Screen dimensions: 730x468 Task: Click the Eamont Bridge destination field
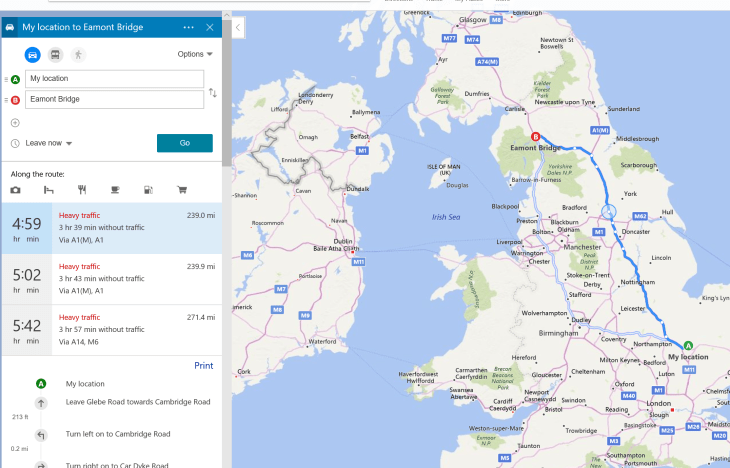[x=115, y=99]
